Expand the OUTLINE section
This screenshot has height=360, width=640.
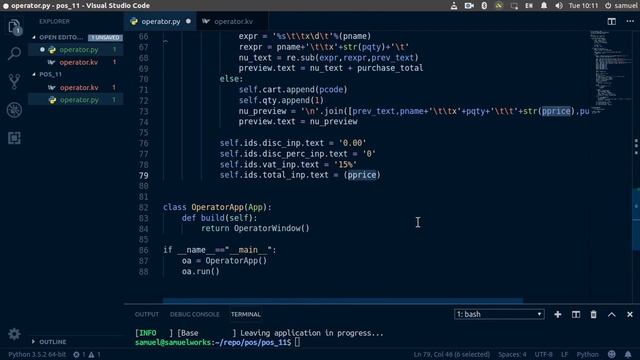34,342
